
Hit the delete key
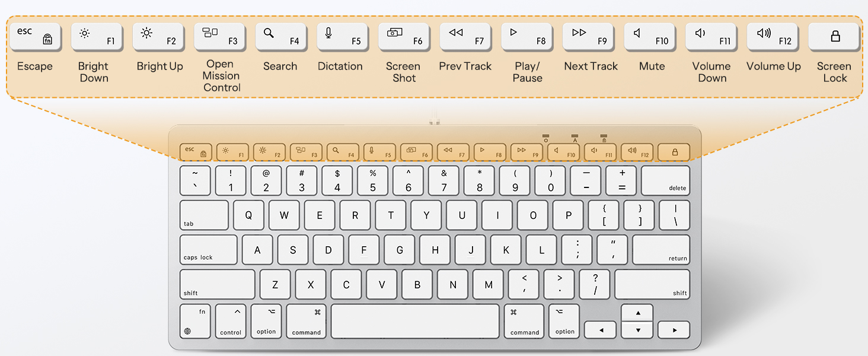[x=665, y=180]
